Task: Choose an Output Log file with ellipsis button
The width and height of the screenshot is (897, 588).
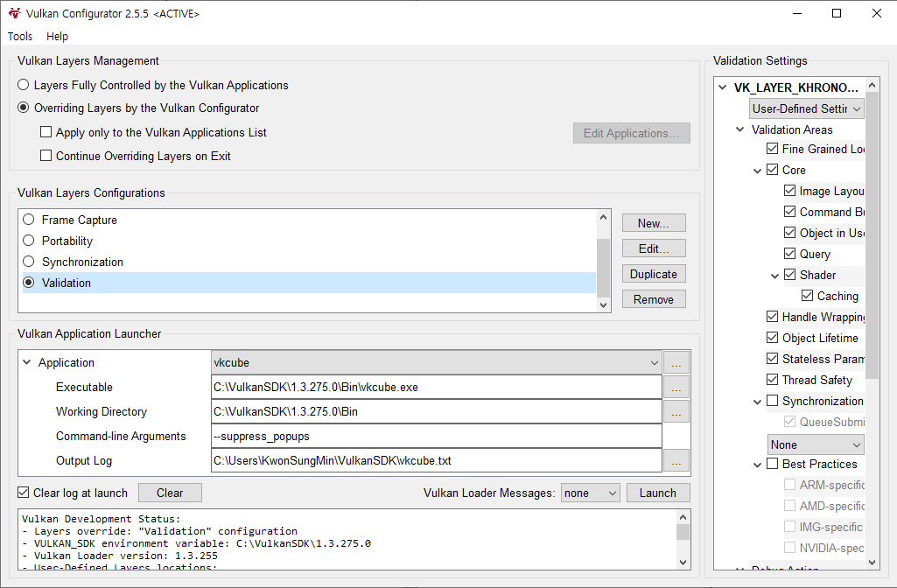Action: tap(676, 460)
